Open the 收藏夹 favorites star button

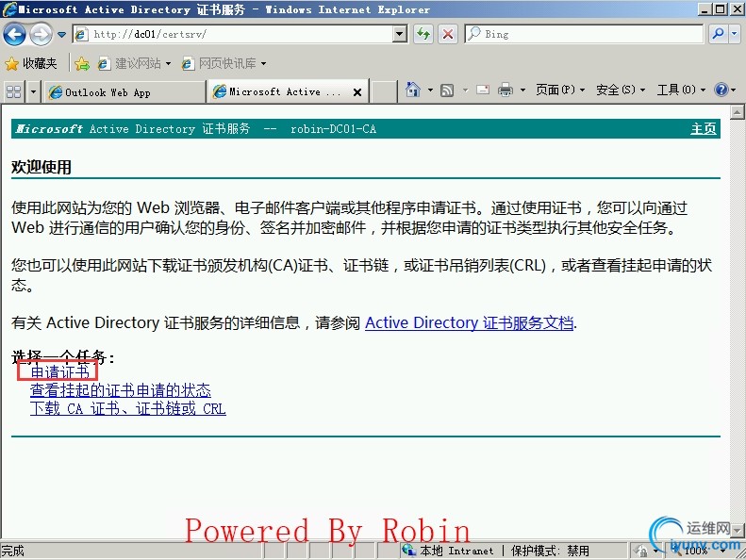point(31,63)
